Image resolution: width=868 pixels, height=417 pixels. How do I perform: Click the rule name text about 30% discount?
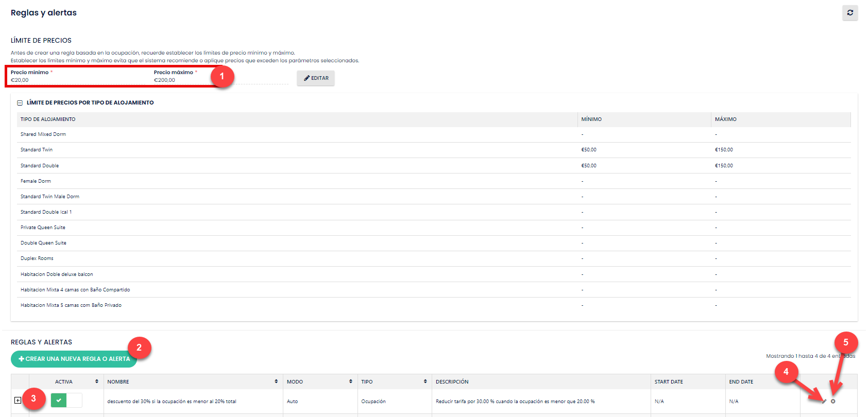[172, 401]
